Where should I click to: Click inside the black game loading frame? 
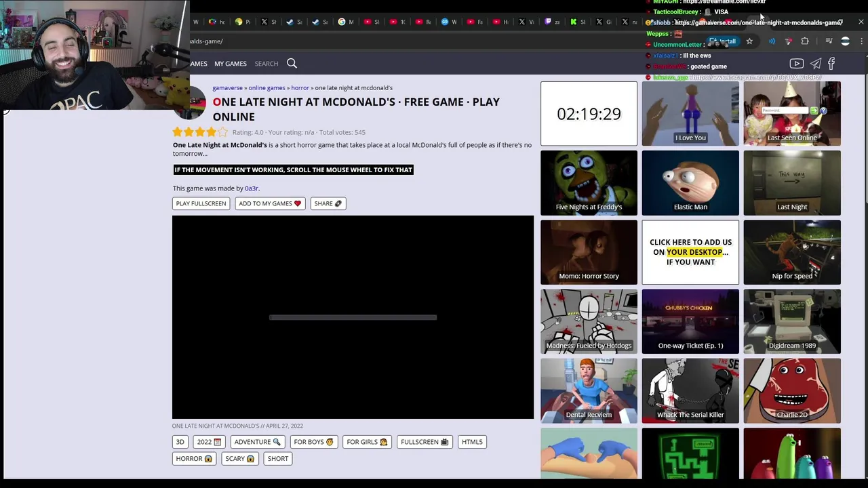point(353,317)
